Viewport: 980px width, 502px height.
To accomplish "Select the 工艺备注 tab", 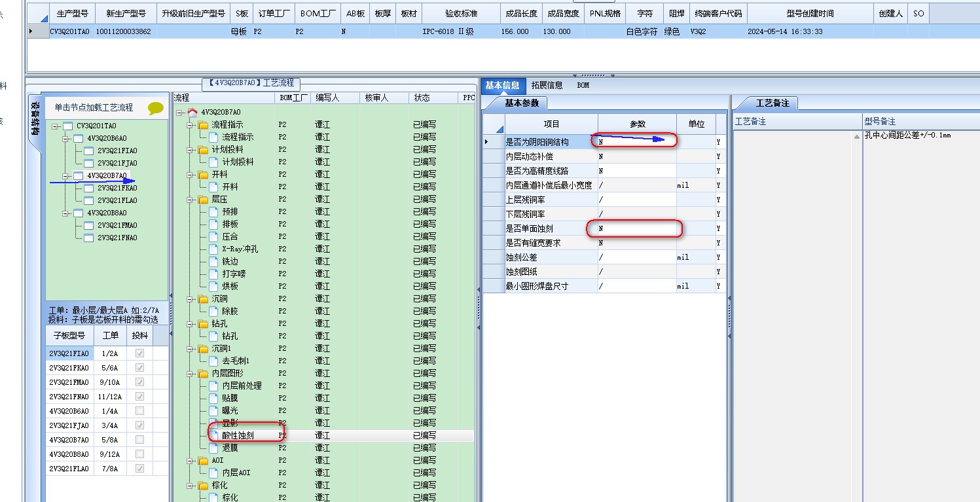I will point(772,103).
